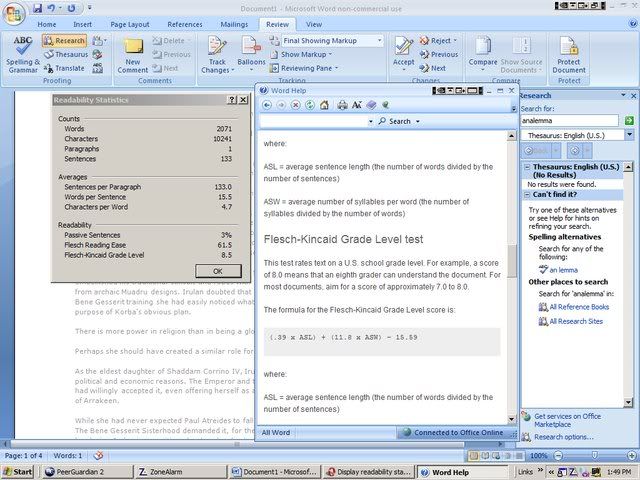Switch to the Insert ribbon tab
The image size is (640, 480).
(x=82, y=24)
